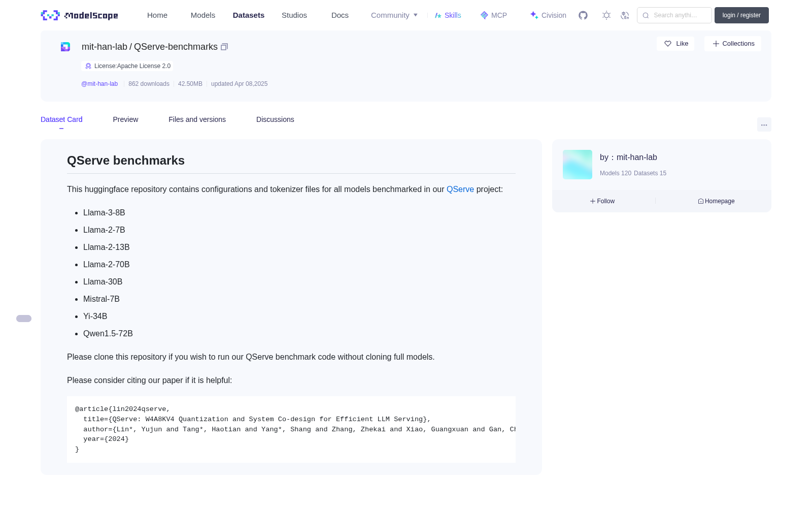Switch to Files and versions tab
The image size is (812, 508).
click(197, 119)
